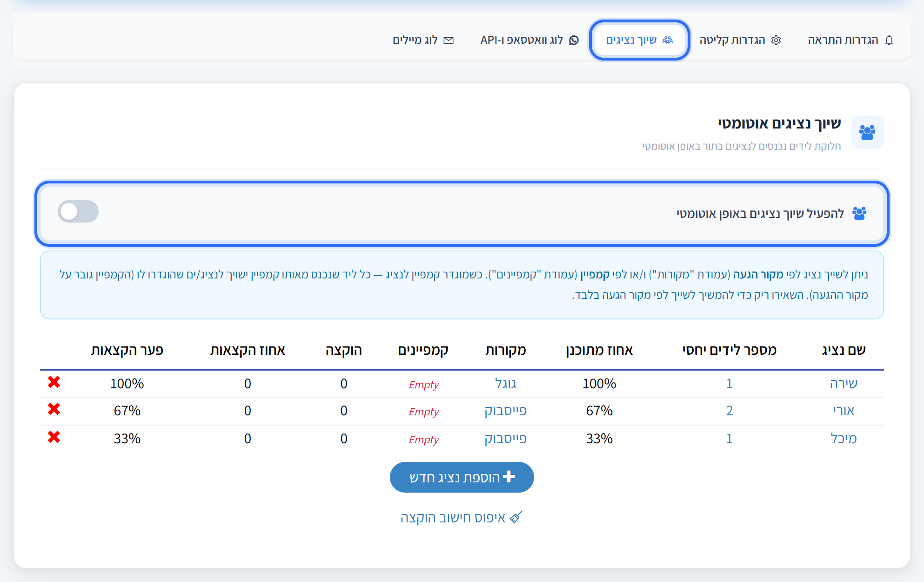Click the bell icon in הגדרות התראה
The image size is (924, 582).
[889, 40]
